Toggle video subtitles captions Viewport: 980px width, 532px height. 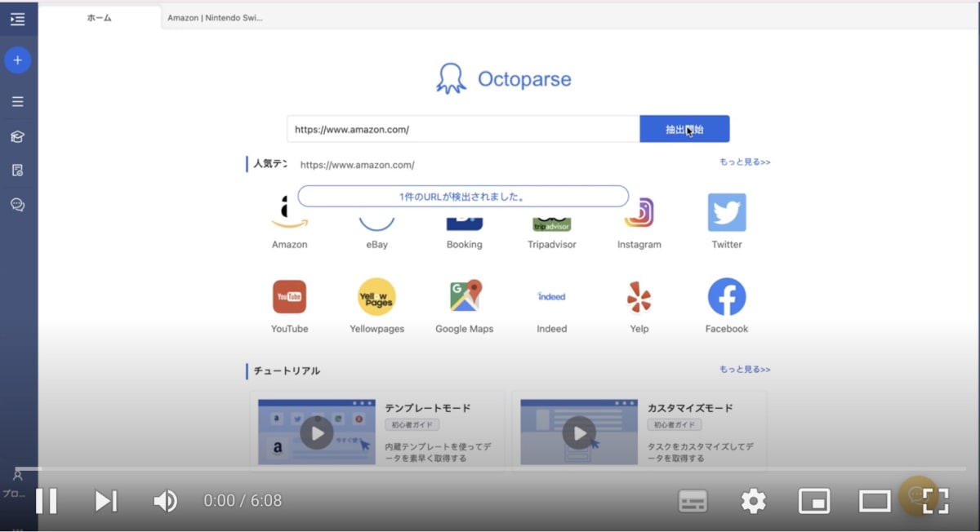[693, 501]
